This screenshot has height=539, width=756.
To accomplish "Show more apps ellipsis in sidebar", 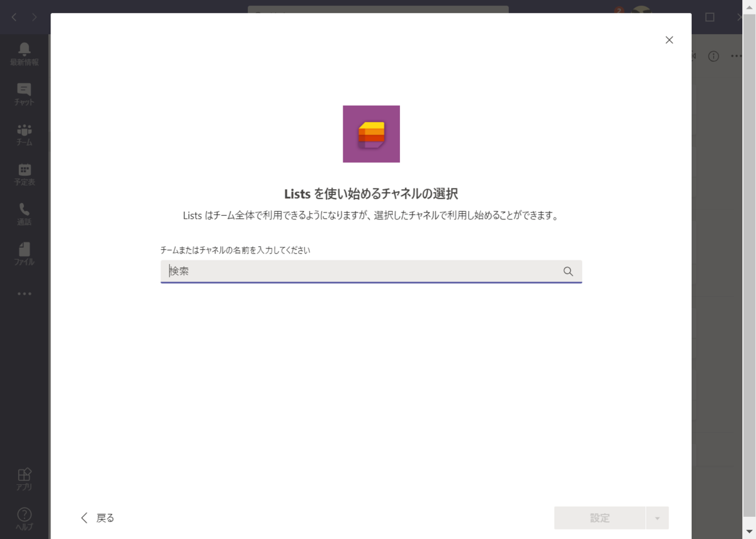I will pyautogui.click(x=25, y=294).
